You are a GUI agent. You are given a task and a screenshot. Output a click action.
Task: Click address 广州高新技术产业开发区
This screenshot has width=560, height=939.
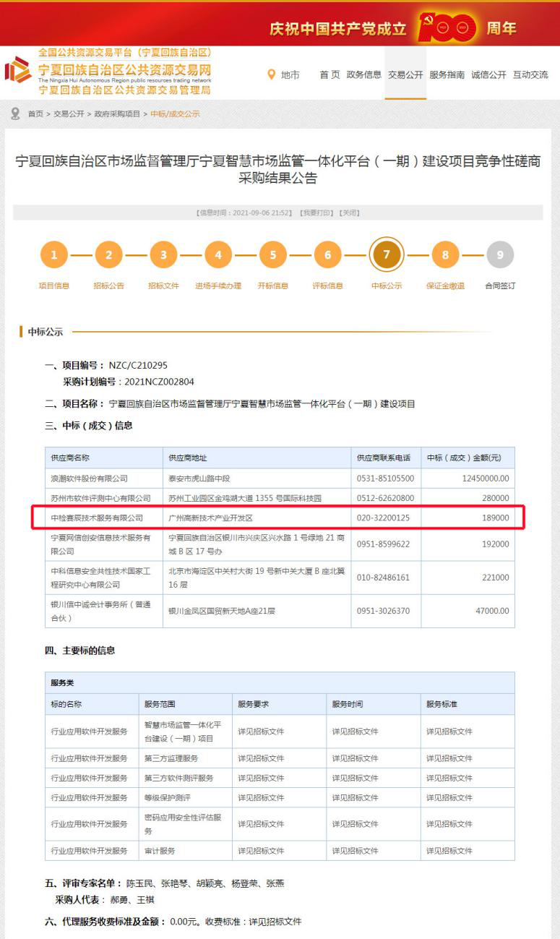click(x=210, y=518)
